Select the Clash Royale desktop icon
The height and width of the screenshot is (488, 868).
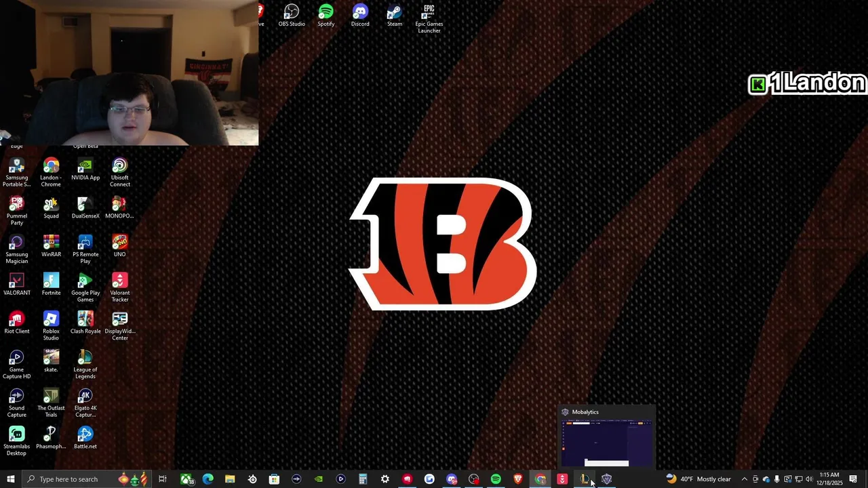85,323
